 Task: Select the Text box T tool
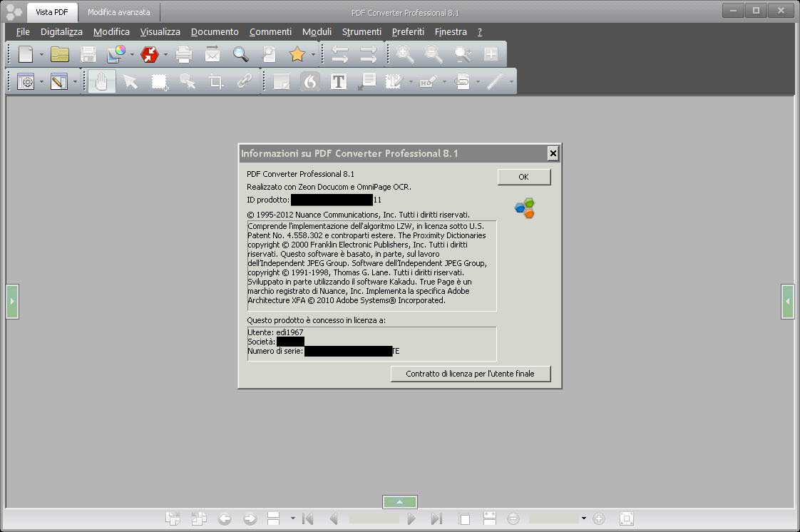tap(338, 81)
